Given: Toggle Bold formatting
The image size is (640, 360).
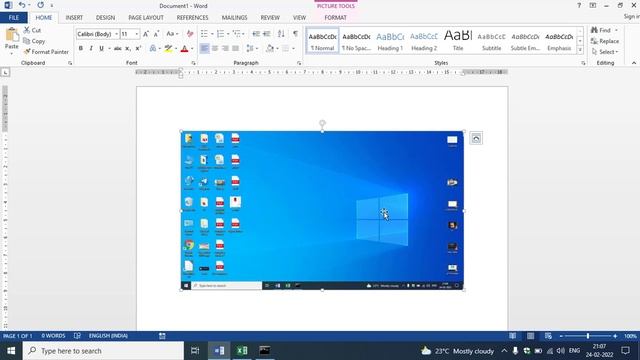Looking at the screenshot, I should (81, 49).
